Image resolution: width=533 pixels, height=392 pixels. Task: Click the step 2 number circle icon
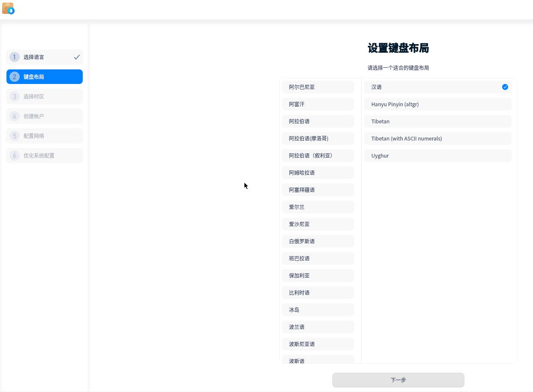point(15,77)
